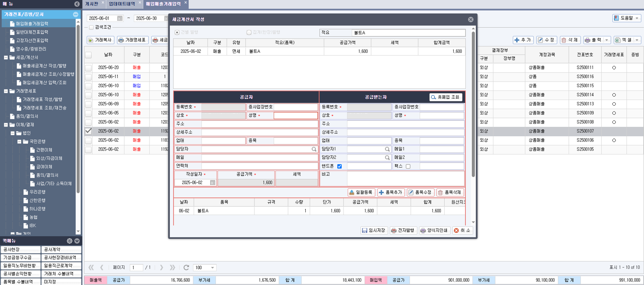Go to first page arrow icon

click(x=91, y=267)
